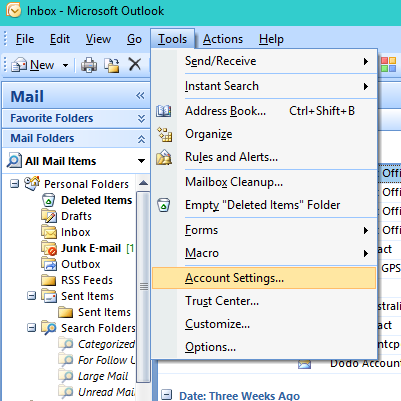Click the Rules and Alerts icon

point(164,157)
